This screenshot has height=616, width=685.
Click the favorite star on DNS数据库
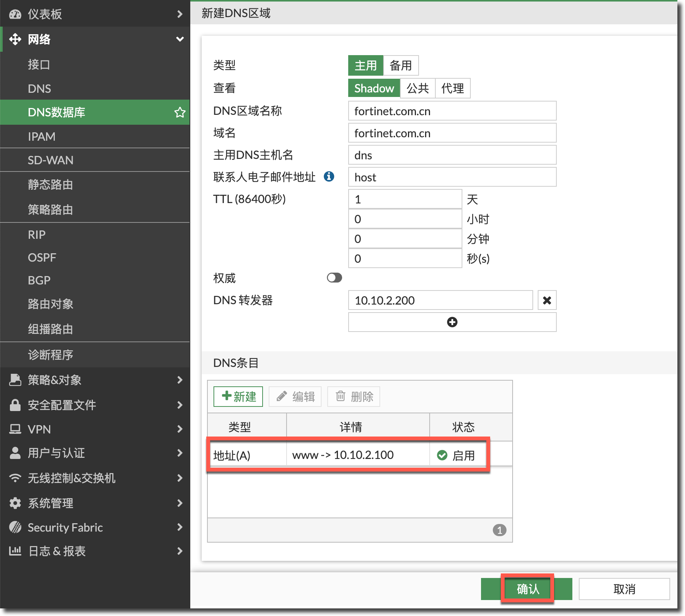(180, 113)
